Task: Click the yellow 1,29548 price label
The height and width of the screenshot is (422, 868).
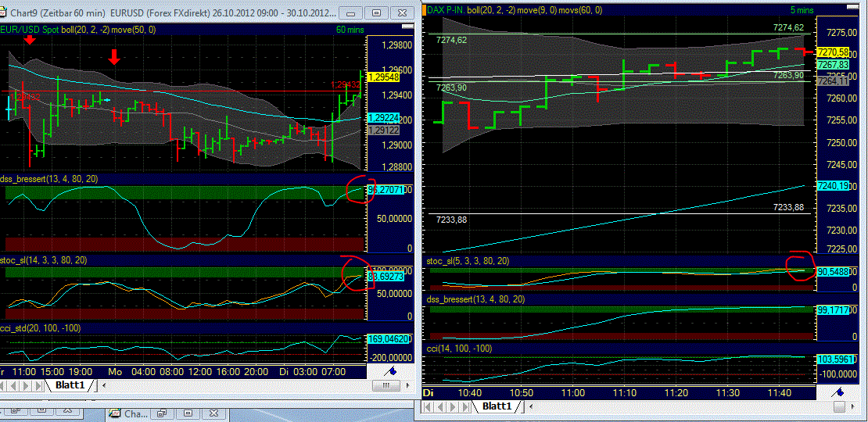Action: [x=384, y=77]
